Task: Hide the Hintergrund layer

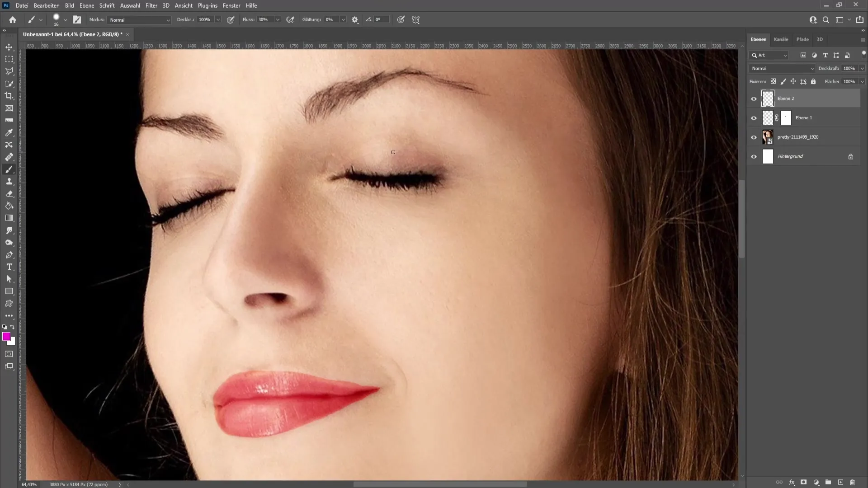Action: (754, 156)
